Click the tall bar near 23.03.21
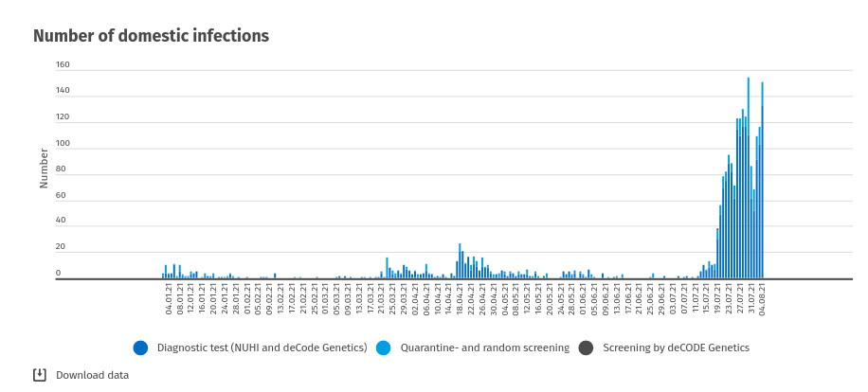The height and width of the screenshot is (392, 868). point(387,268)
